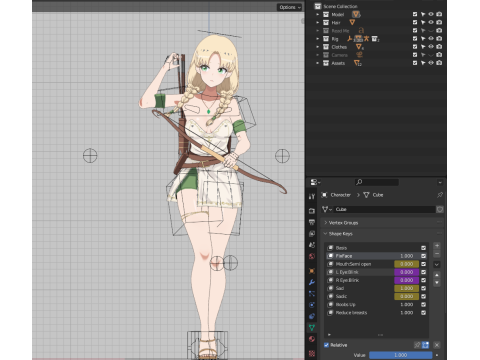Toggle shape key show-only pin button
The height and width of the screenshot is (360, 480).
[x=417, y=345]
